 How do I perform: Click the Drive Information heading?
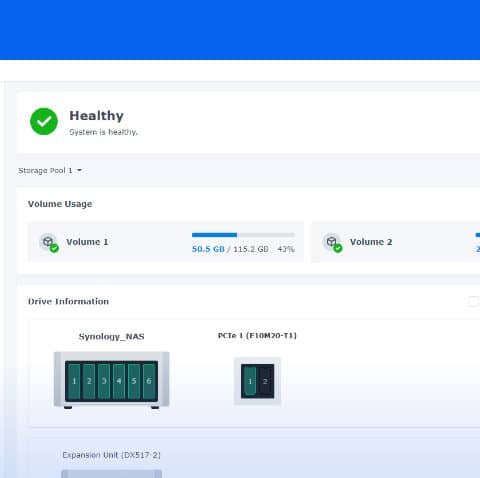click(x=68, y=302)
